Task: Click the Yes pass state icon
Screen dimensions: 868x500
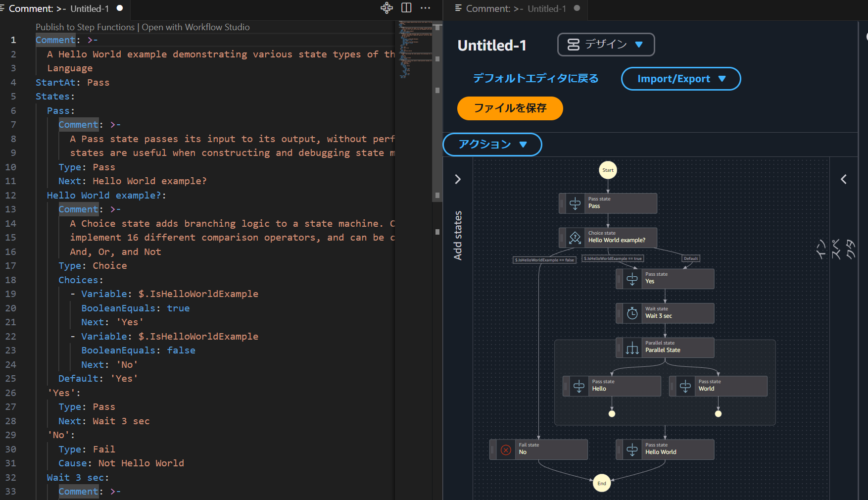Action: [x=632, y=279]
